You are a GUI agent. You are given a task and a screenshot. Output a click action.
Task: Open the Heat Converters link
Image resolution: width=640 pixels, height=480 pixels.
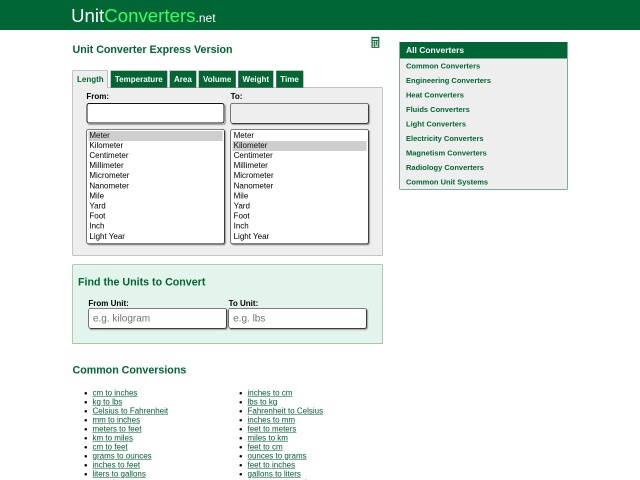435,95
